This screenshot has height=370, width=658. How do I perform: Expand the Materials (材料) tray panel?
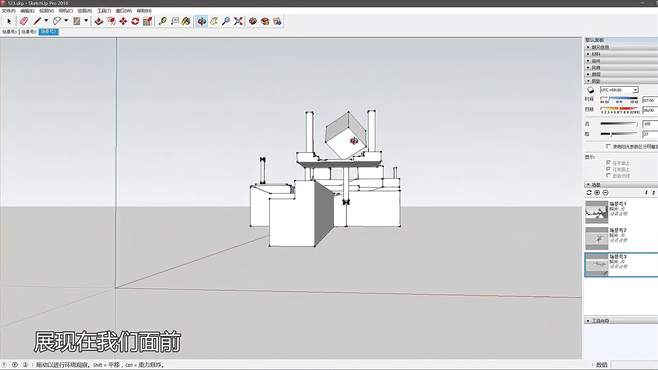(621, 54)
